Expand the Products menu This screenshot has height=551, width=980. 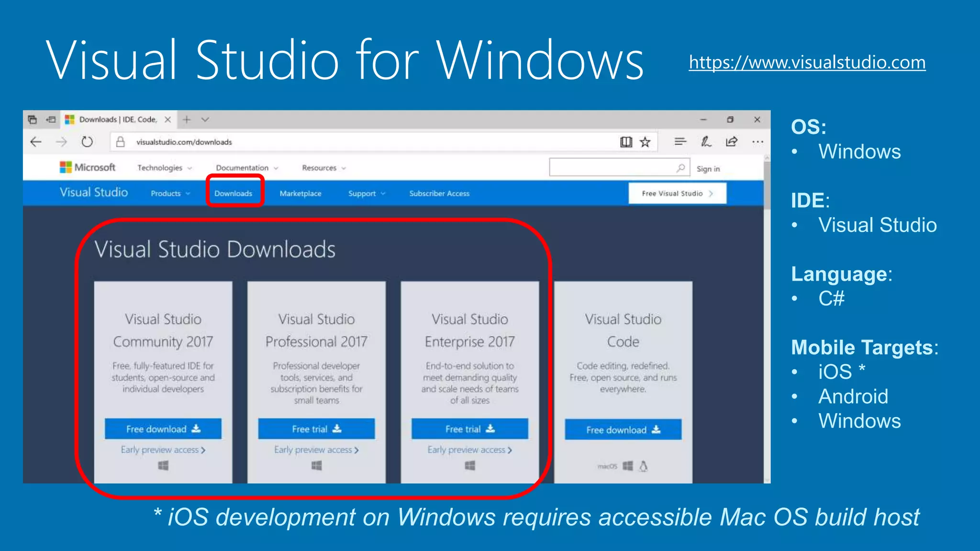point(170,193)
